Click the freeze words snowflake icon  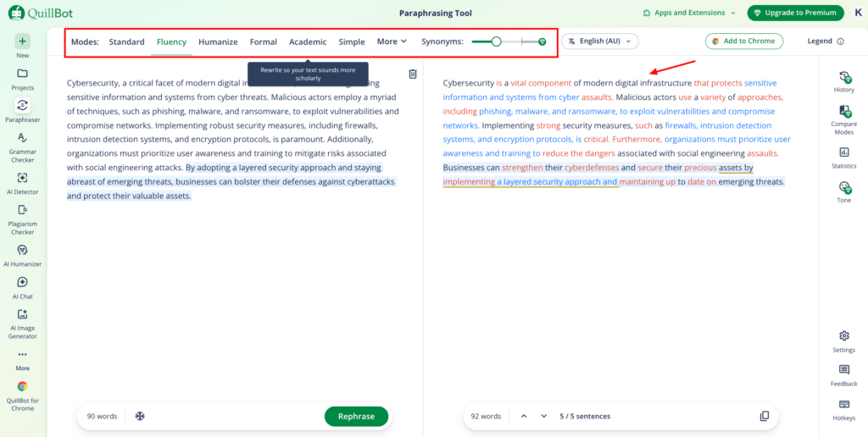click(x=140, y=416)
